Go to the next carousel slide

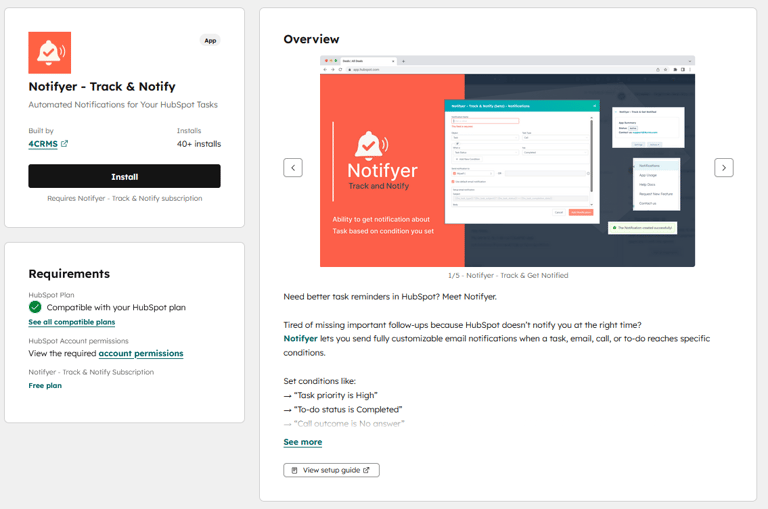tap(723, 168)
